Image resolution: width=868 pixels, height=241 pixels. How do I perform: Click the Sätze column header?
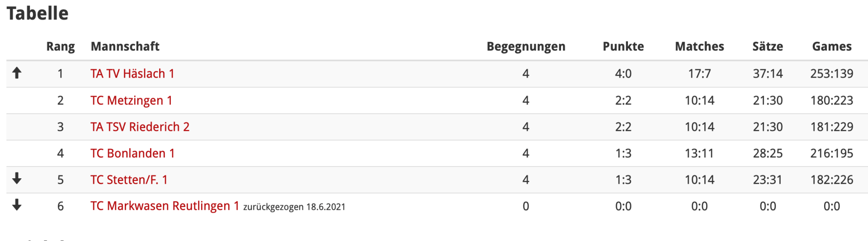(x=768, y=46)
